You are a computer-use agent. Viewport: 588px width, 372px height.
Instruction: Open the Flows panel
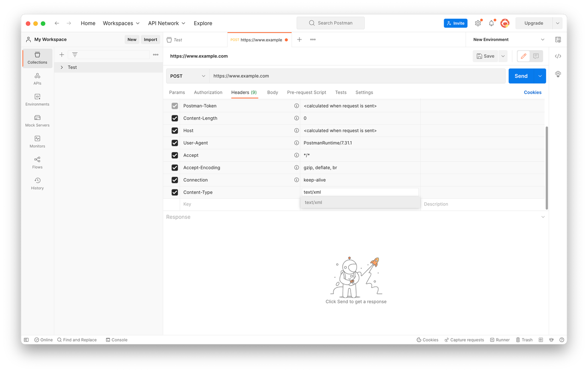37,163
